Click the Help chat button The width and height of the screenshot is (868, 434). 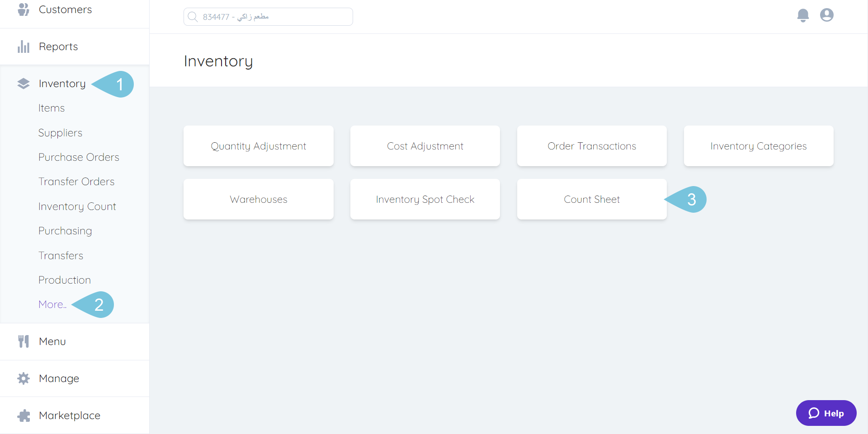[x=826, y=413]
